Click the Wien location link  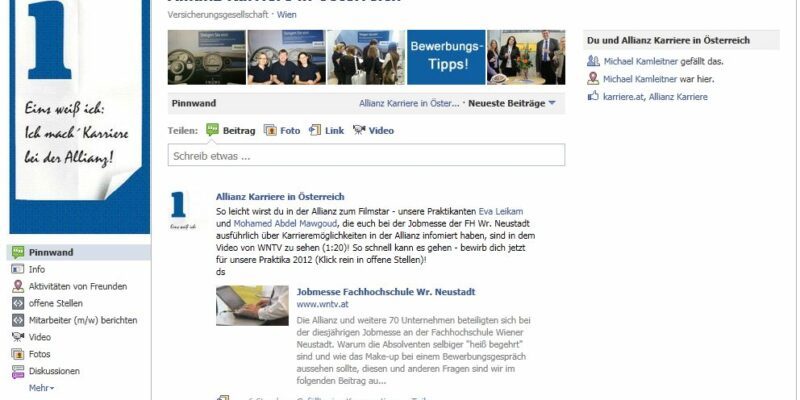pos(286,15)
